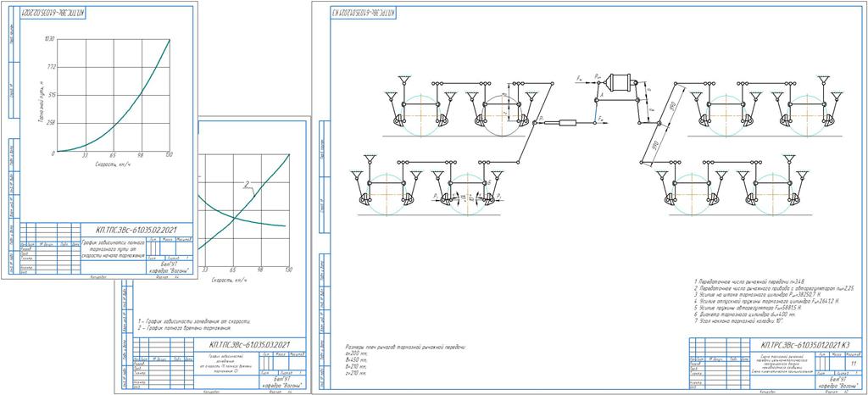Click the 1030 value on the vertical axis

(x=49, y=39)
